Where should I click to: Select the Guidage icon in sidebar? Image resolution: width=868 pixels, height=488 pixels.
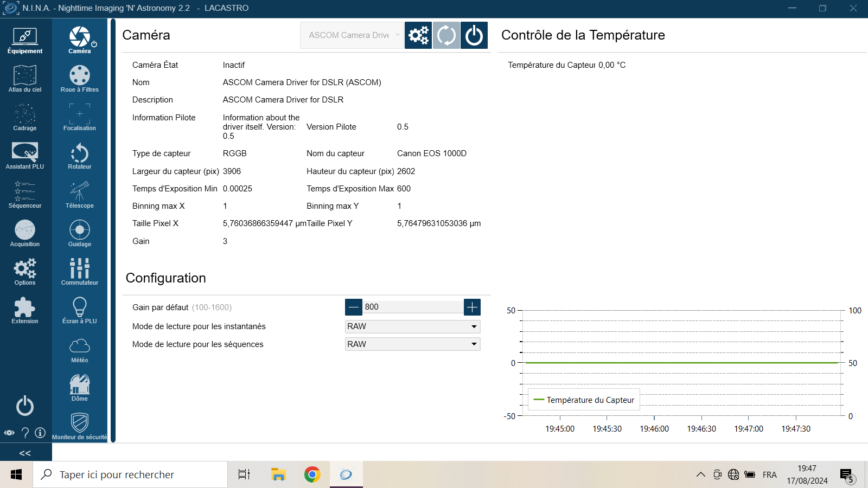[x=80, y=234]
